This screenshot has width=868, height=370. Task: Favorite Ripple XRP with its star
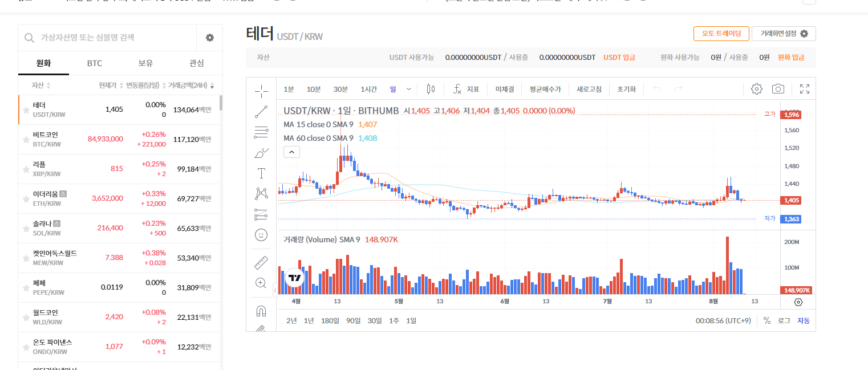[x=26, y=169]
